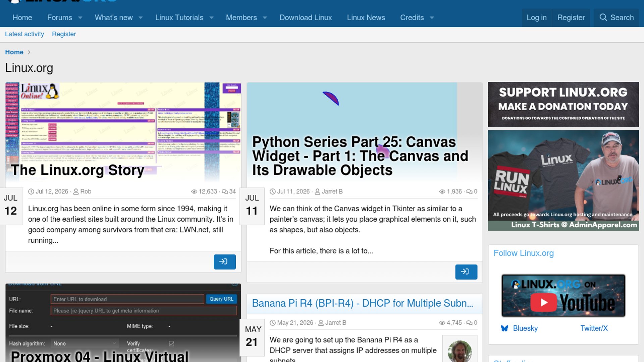This screenshot has width=644, height=362.
Task: Go to the Linux News tab
Action: point(366,17)
